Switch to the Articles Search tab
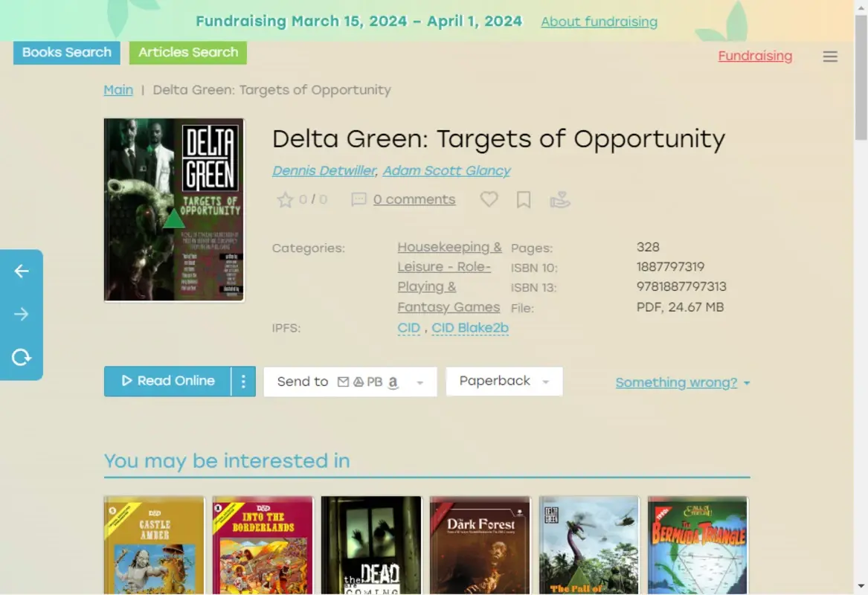 click(x=187, y=53)
